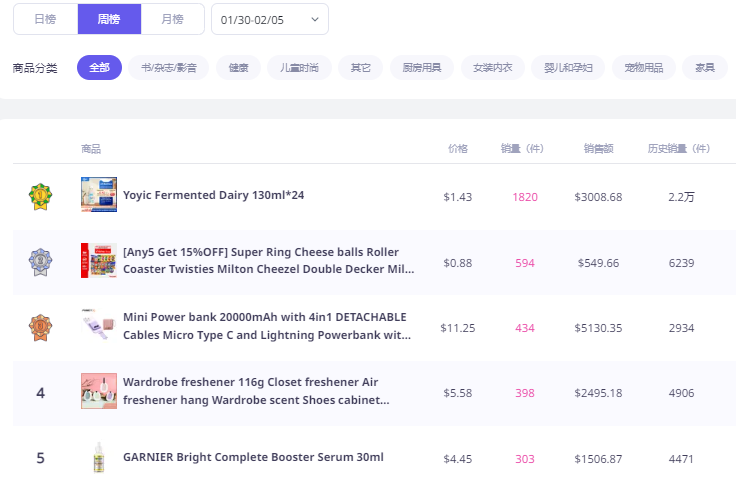
Task: Open the Yoyic Fermented Dairy product thumbnail
Action: pos(99,195)
